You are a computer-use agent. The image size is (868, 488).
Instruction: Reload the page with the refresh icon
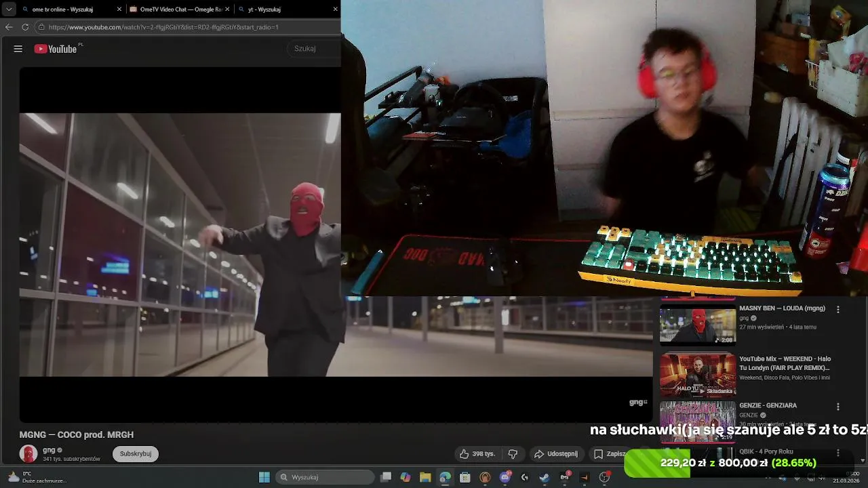(x=25, y=27)
